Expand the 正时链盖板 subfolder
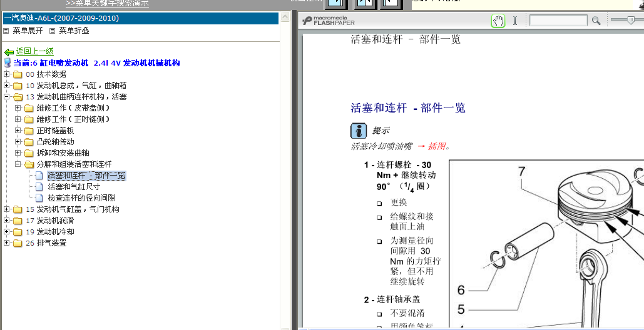The height and width of the screenshot is (330, 644). coord(18,131)
